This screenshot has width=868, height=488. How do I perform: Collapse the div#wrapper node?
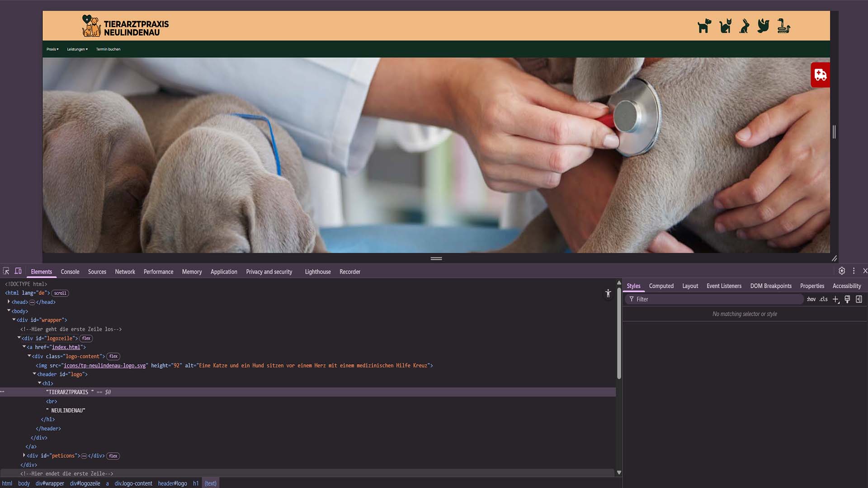pyautogui.click(x=14, y=319)
